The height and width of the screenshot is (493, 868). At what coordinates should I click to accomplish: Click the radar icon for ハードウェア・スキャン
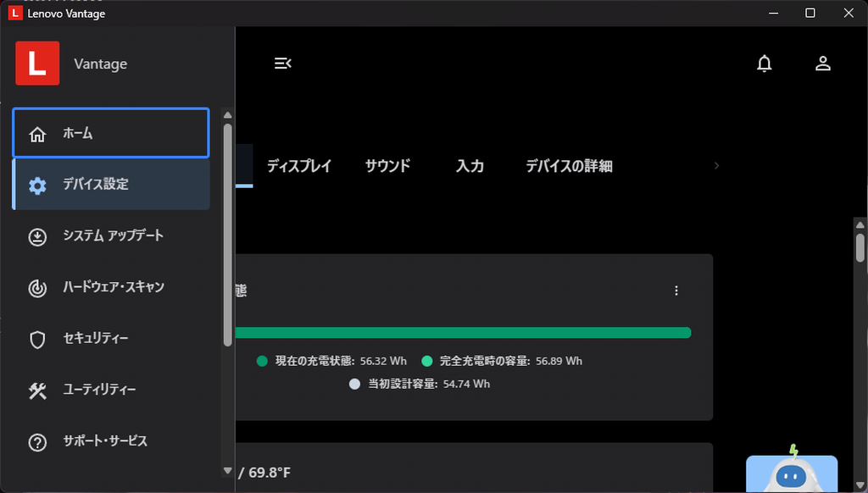coord(37,288)
